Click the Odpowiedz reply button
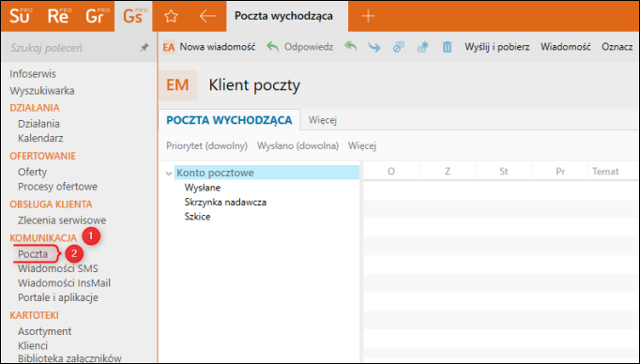640x364 pixels. tap(309, 47)
